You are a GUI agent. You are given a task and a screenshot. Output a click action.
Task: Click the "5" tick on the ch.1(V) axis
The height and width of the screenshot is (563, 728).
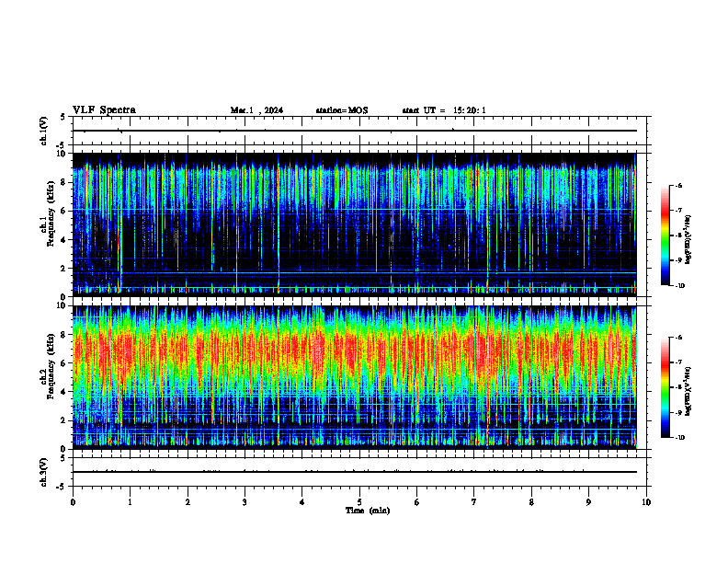(x=63, y=117)
